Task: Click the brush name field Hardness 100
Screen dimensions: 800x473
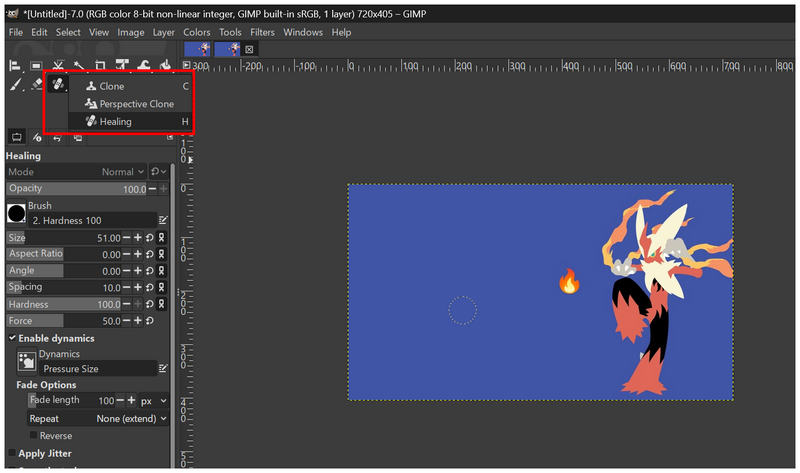Action: tap(92, 220)
